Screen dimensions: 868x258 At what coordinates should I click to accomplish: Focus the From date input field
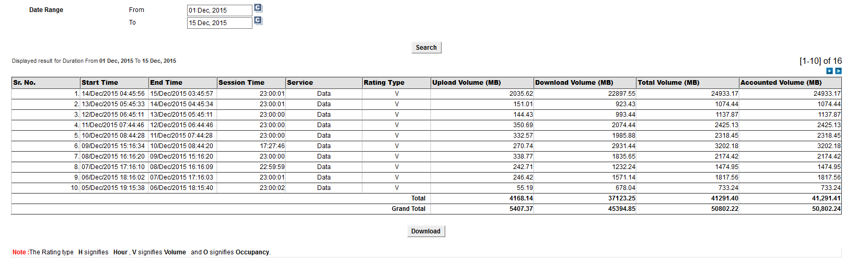click(x=219, y=10)
